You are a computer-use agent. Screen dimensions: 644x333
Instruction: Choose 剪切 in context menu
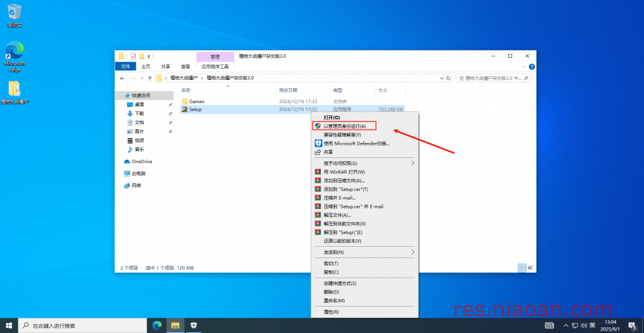[365, 264]
